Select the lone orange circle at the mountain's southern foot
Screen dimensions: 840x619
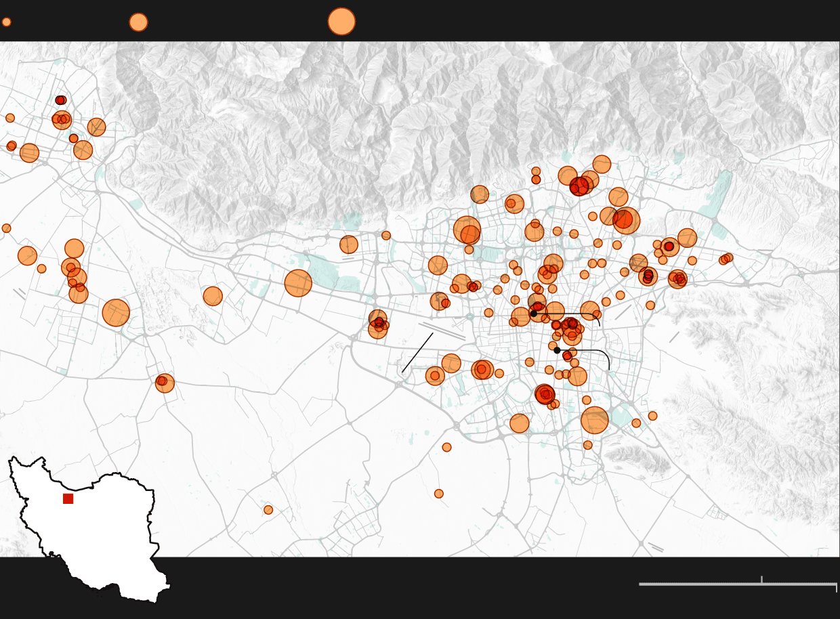(349, 244)
